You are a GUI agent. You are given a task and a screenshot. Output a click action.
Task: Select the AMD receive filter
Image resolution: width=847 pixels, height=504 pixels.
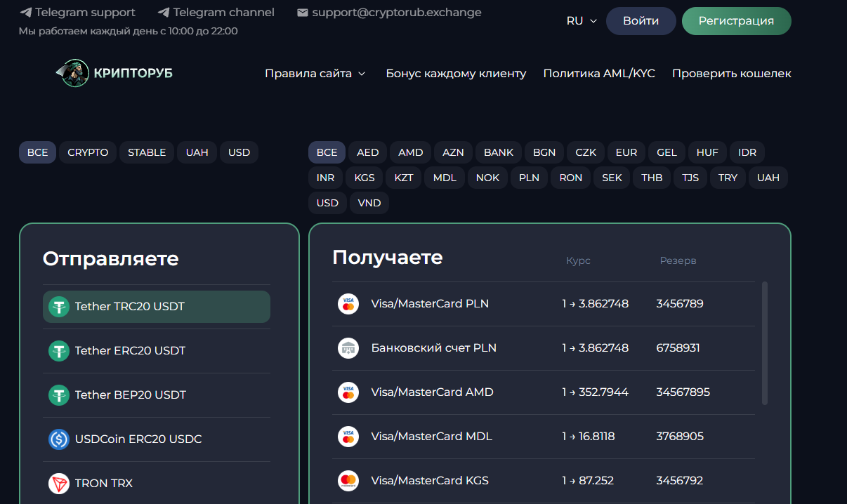411,152
